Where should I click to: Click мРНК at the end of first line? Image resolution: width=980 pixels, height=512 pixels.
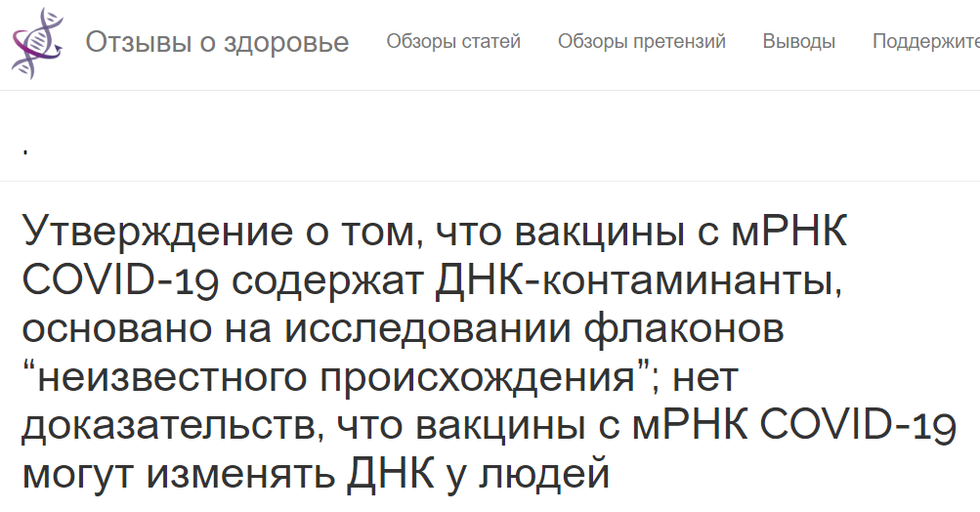point(788,232)
